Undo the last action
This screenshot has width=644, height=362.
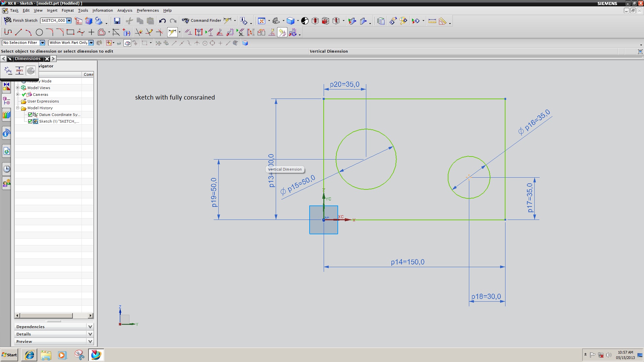pyautogui.click(x=162, y=21)
